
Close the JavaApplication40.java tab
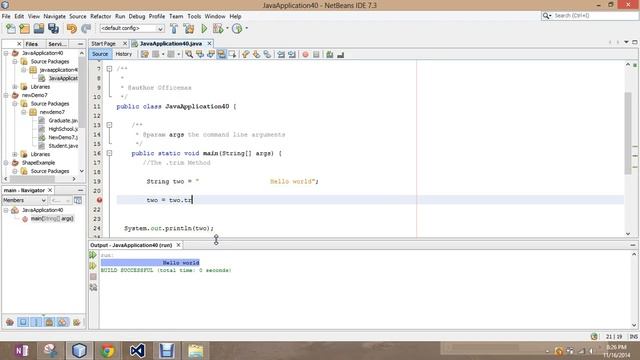[x=209, y=43]
